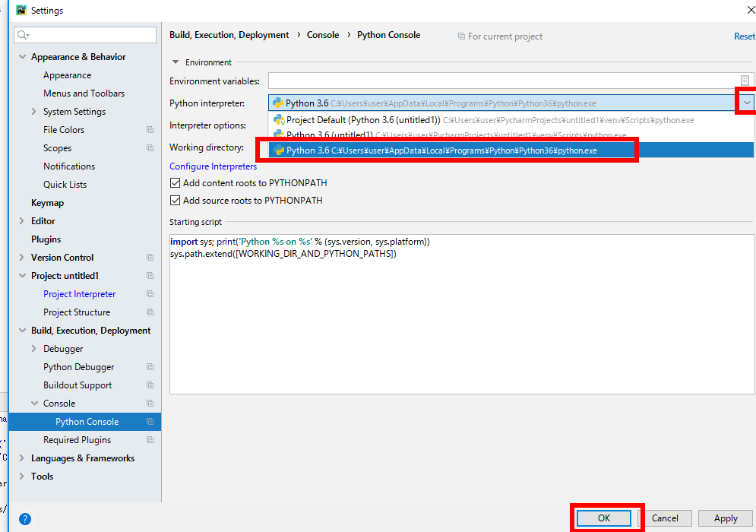The height and width of the screenshot is (532, 756).
Task: Click the project-level icon beside Python Debugger
Action: coord(150,367)
